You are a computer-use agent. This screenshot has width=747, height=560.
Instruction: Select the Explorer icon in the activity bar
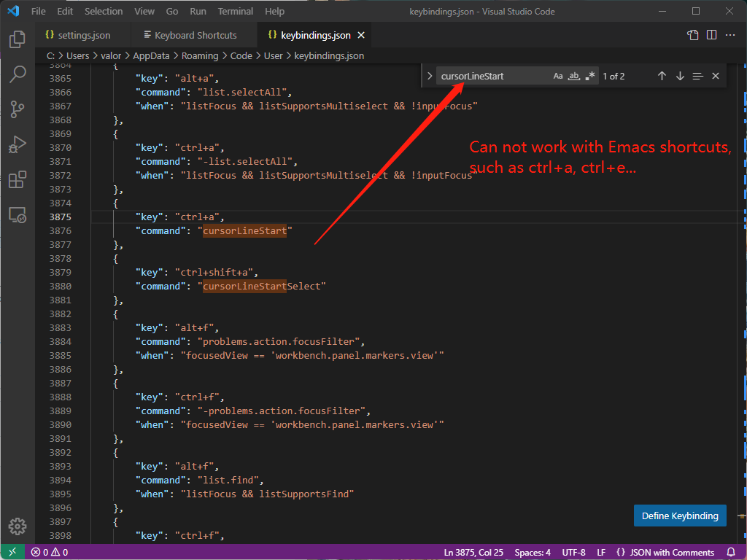pos(17,40)
